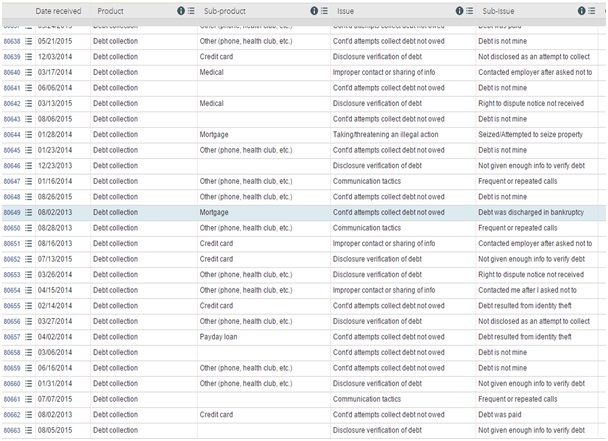Open the row menu icon for row 80649
This screenshot has height=441, width=608.
29,213
